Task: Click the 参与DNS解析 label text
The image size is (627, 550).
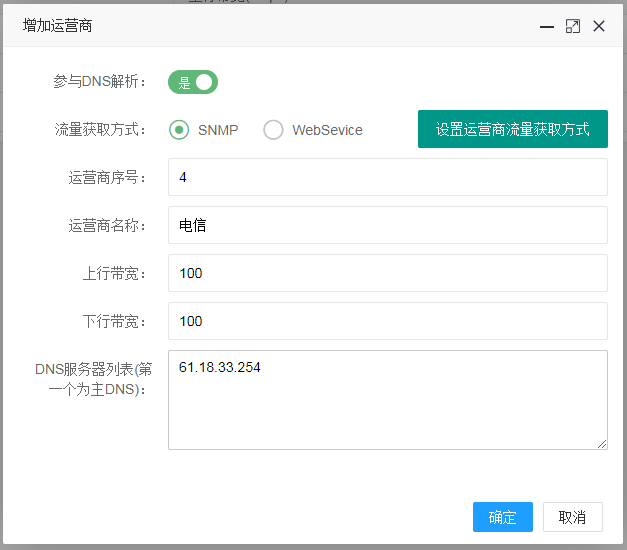Action: (x=99, y=83)
